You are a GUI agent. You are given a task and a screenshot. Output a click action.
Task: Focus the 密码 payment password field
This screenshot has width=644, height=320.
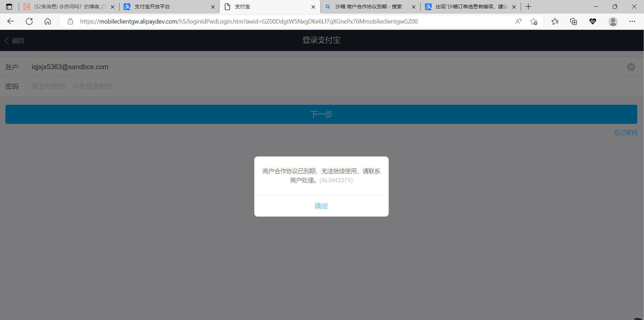[323, 87]
